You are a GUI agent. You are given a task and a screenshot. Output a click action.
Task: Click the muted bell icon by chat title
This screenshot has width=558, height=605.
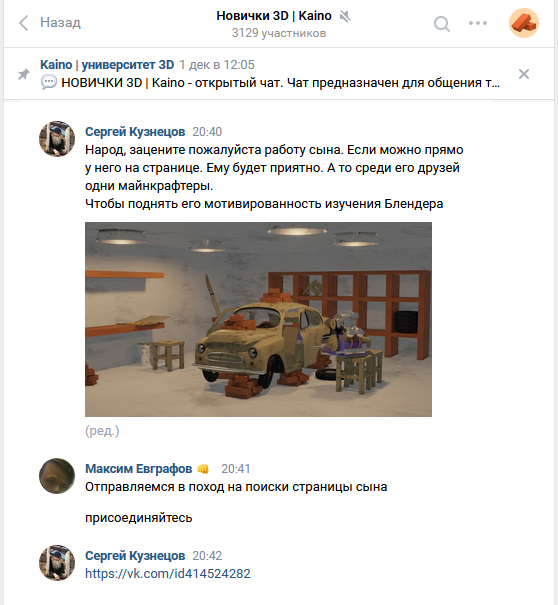pos(345,16)
